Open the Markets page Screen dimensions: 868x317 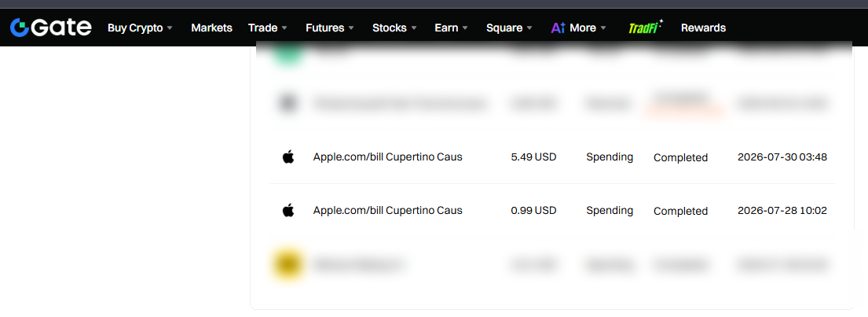point(211,28)
